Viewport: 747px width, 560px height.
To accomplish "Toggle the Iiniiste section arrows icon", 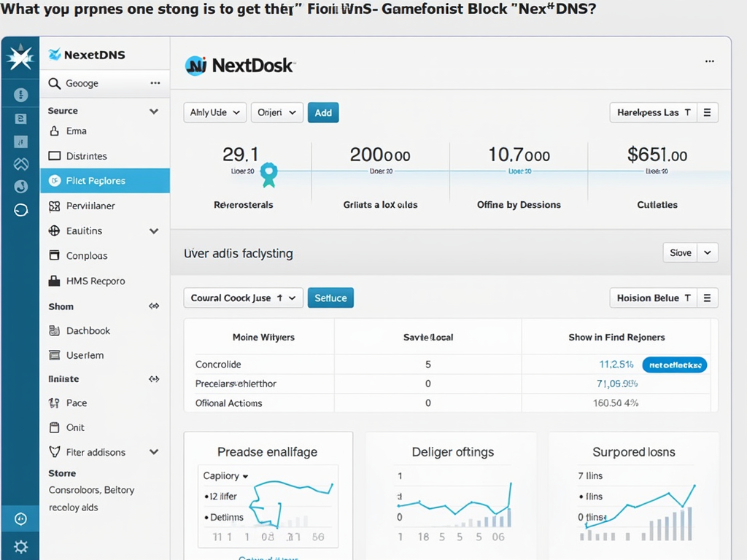I will [x=154, y=379].
